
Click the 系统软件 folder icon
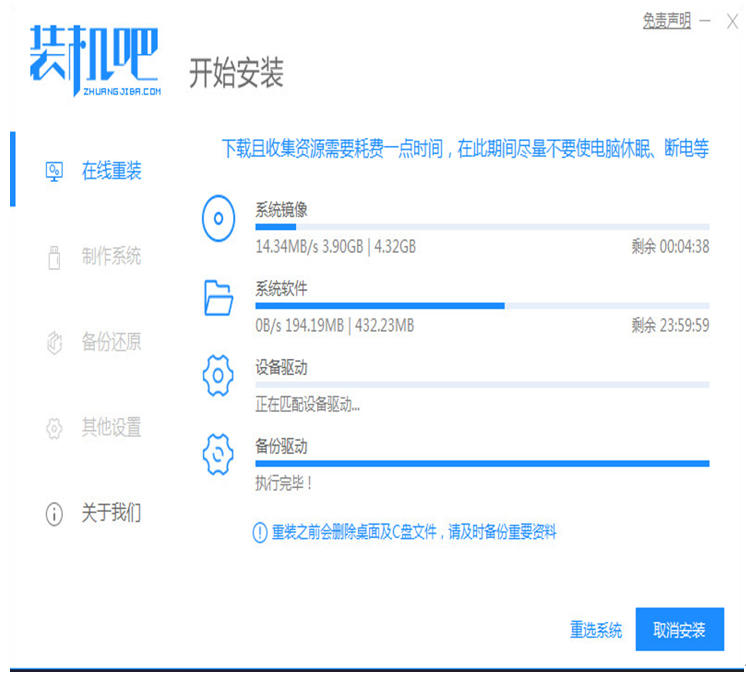pos(218,297)
